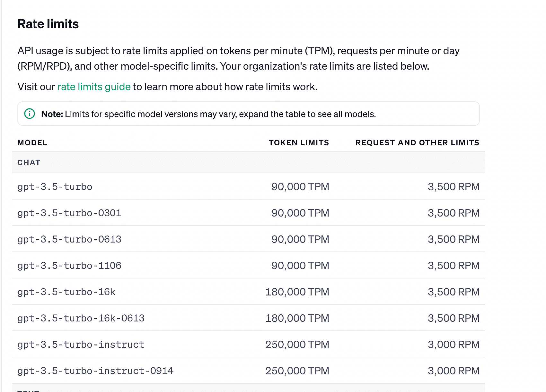Select the gpt-3.5-turbo model row
Viewport: 546px width, 392px height.
click(249, 186)
